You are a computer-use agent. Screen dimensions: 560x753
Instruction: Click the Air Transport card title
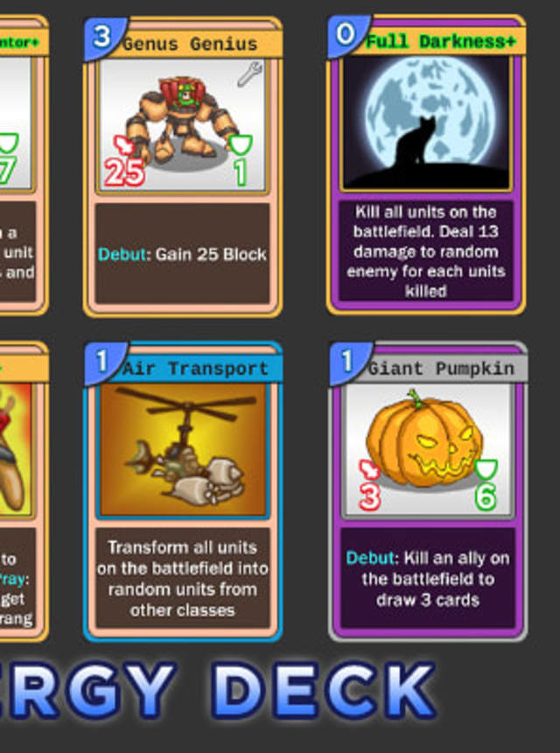[x=195, y=369]
